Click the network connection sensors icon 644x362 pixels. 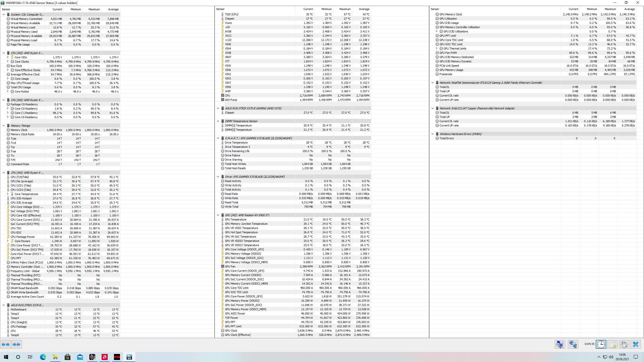pos(573,344)
